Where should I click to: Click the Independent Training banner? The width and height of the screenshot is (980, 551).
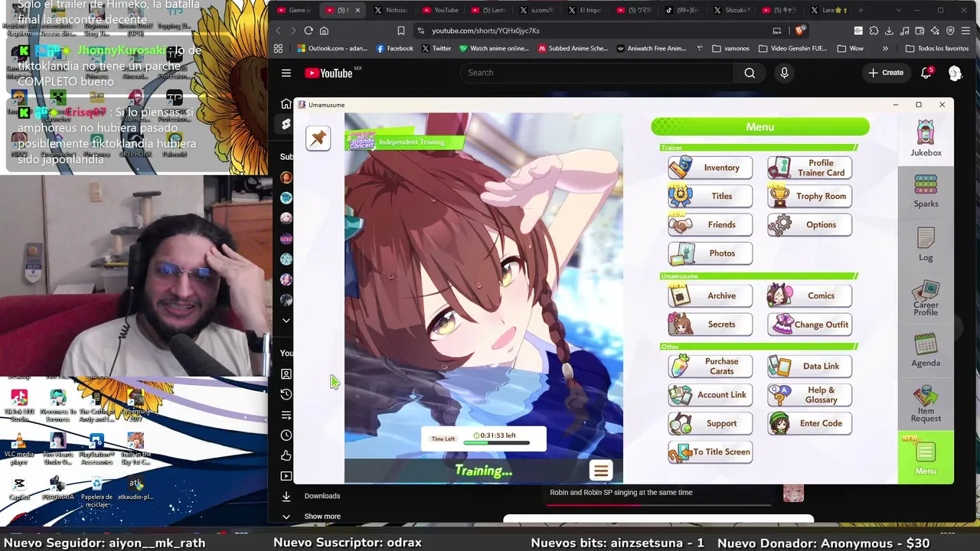tap(406, 142)
